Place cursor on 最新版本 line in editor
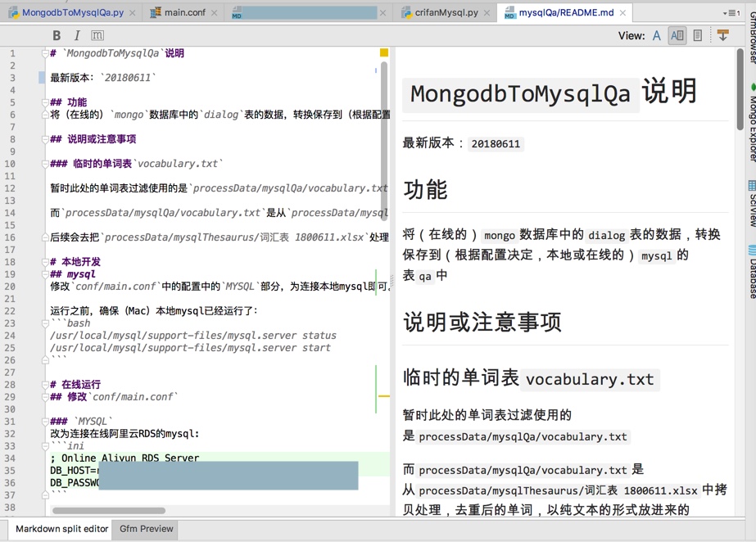 102,78
